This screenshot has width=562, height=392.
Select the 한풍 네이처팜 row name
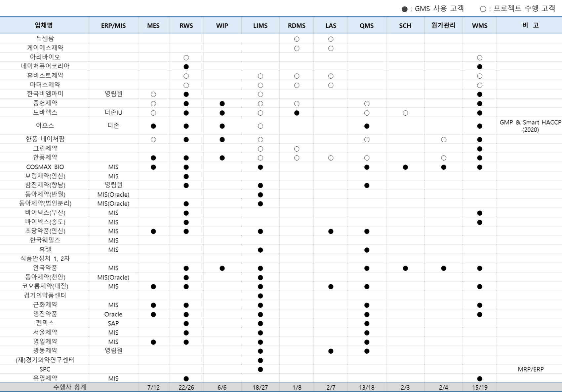click(x=45, y=139)
